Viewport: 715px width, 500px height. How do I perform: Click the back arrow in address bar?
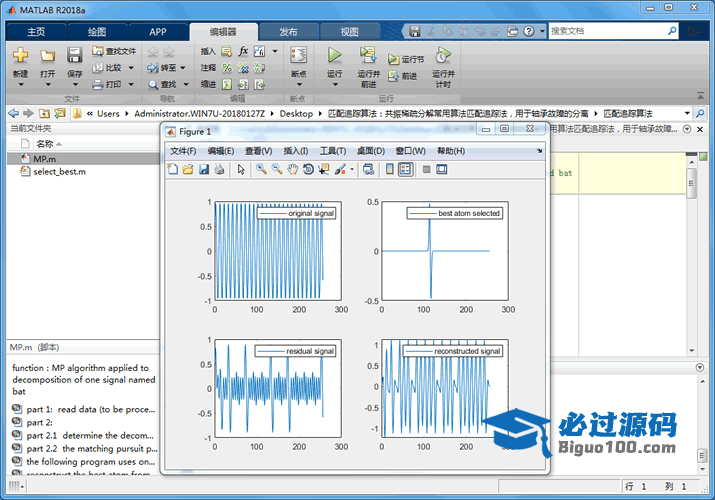pyautogui.click(x=14, y=113)
